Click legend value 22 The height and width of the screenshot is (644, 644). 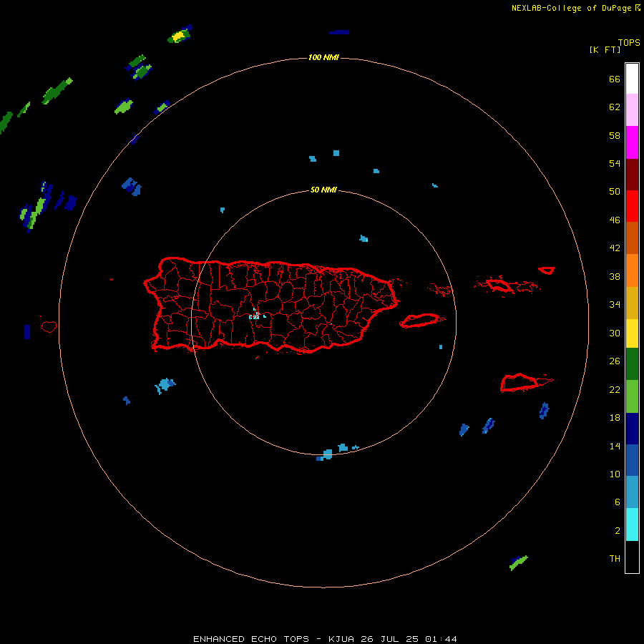click(615, 389)
